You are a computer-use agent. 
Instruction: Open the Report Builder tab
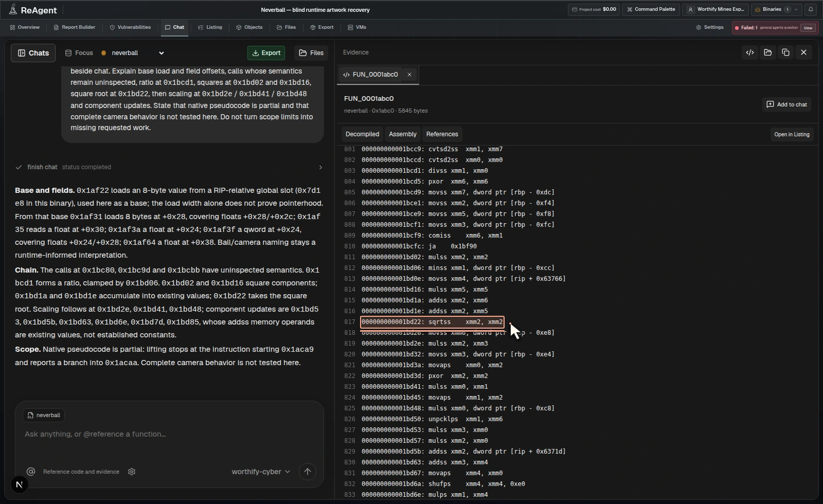coord(75,27)
